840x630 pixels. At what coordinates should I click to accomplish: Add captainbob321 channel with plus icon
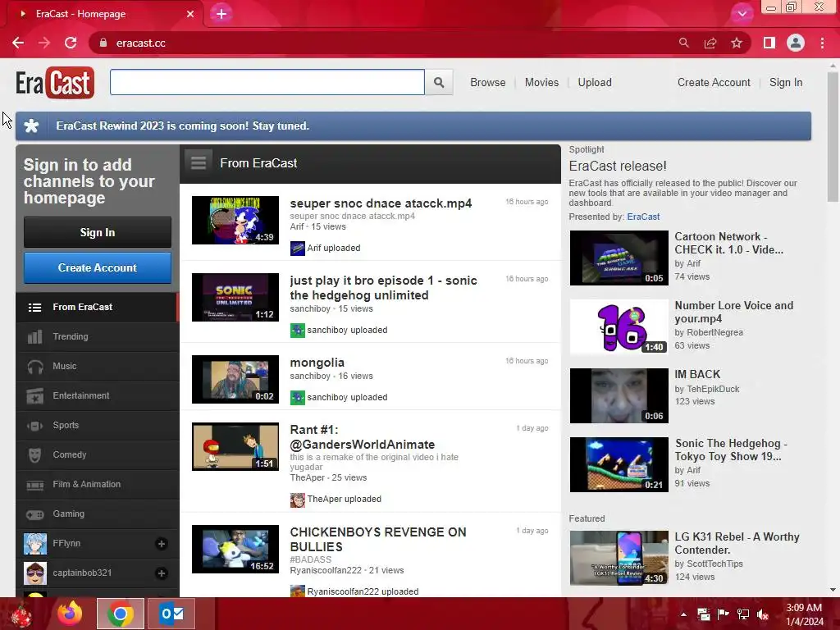(162, 573)
